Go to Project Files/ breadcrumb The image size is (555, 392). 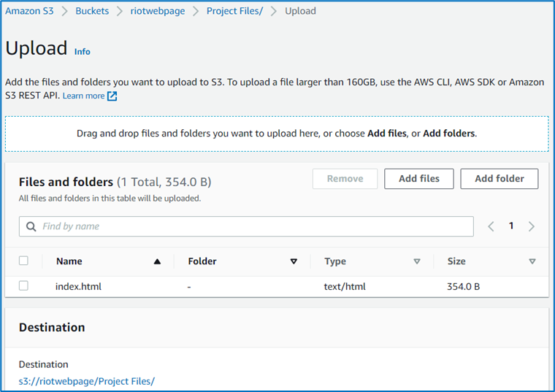click(x=234, y=11)
